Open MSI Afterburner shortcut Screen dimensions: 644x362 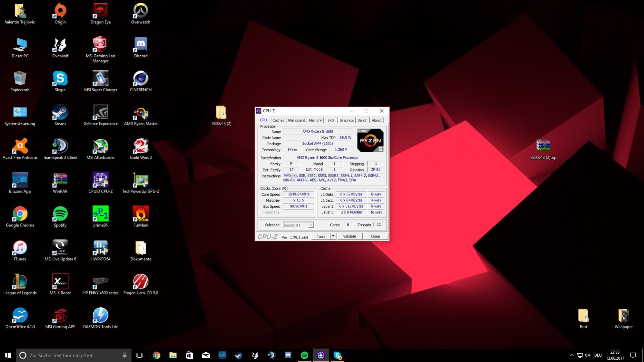pyautogui.click(x=100, y=149)
